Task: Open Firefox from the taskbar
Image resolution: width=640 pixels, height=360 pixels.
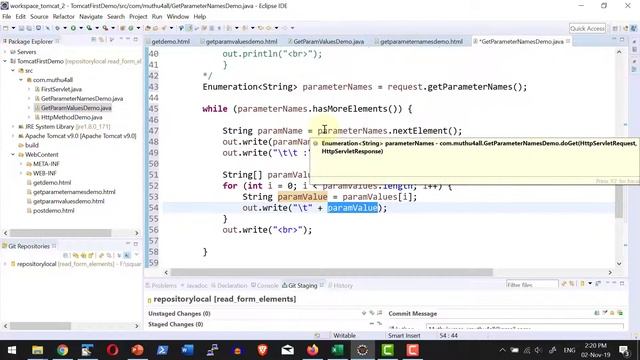Action: (x=313, y=350)
